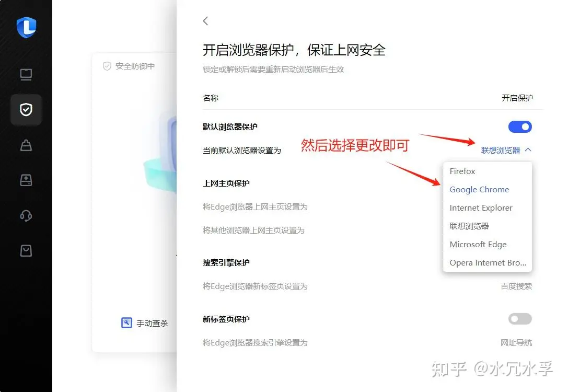Image resolution: width=568 pixels, height=392 pixels.
Task: Select Google Chrome as default browser
Action: [479, 190]
